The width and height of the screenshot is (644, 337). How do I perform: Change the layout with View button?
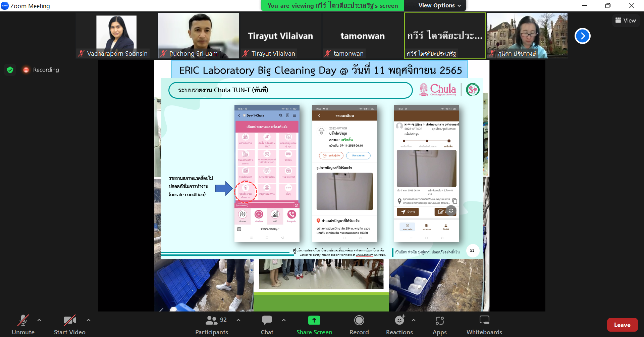coord(626,20)
